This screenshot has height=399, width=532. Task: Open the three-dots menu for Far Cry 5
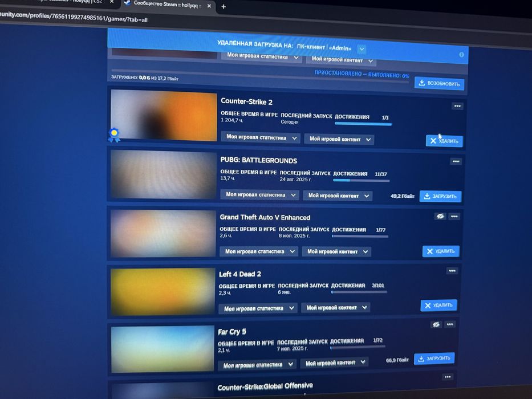point(449,324)
